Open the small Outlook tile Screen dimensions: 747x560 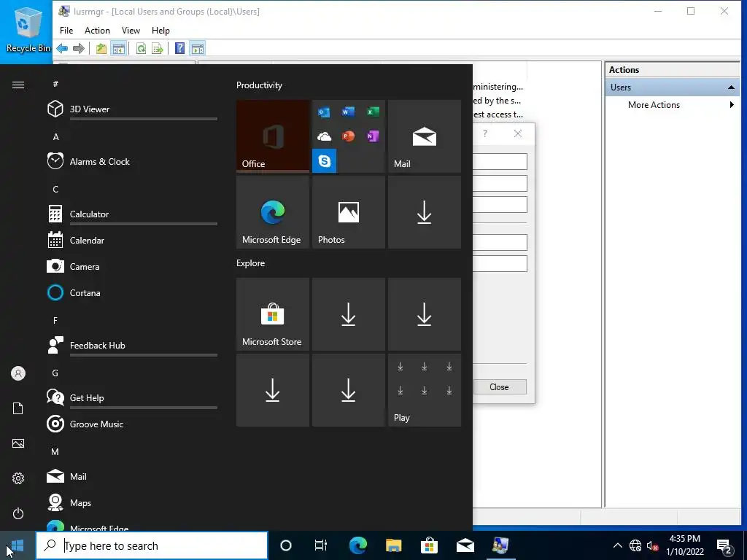324,112
